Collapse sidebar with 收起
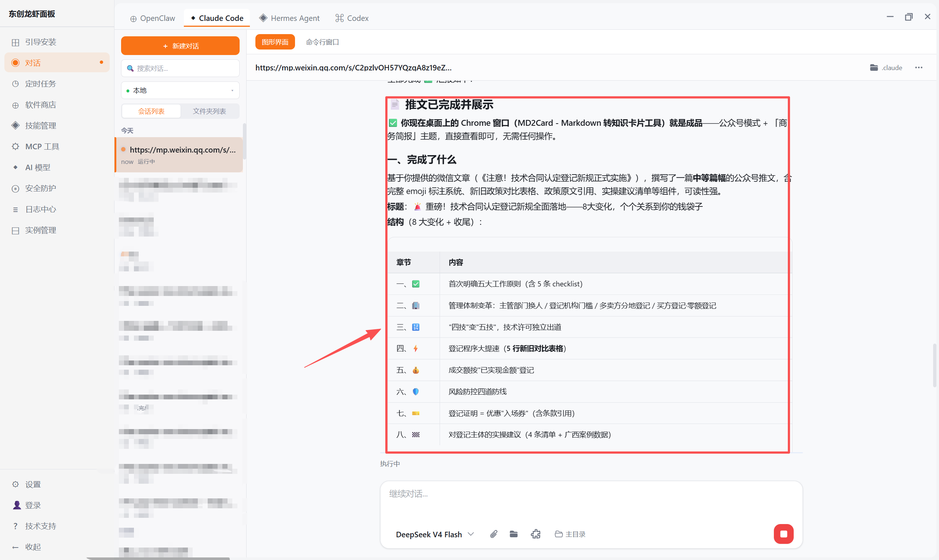The width and height of the screenshot is (939, 560). pyautogui.click(x=57, y=547)
